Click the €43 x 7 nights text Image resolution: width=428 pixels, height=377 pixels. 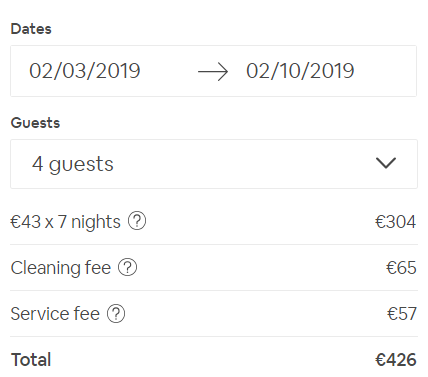(65, 222)
